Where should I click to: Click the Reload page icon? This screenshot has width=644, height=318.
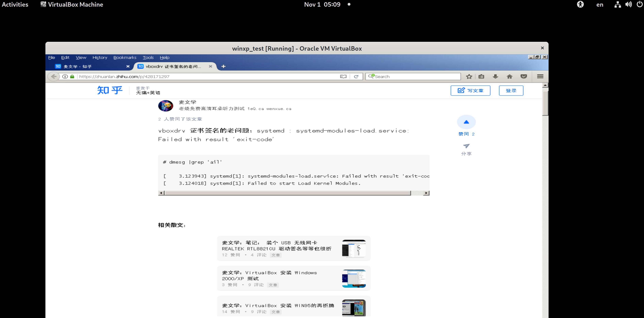tap(356, 76)
